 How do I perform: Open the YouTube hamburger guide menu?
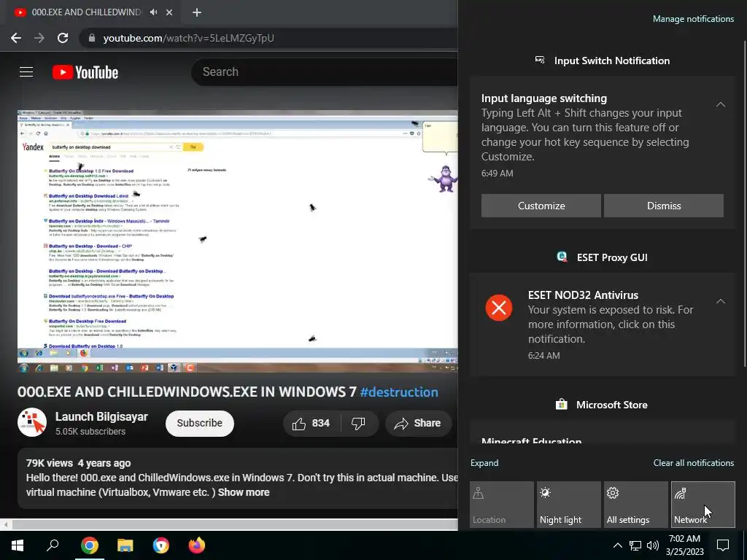[26, 72]
